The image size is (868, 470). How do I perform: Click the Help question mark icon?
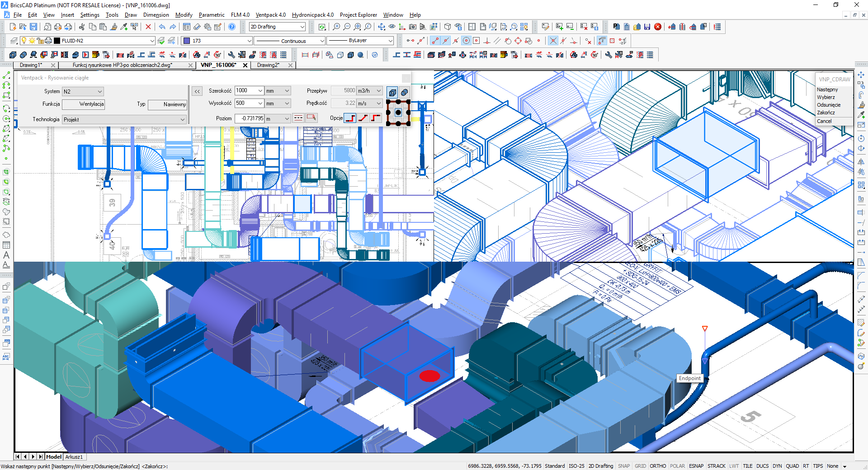pyautogui.click(x=232, y=27)
